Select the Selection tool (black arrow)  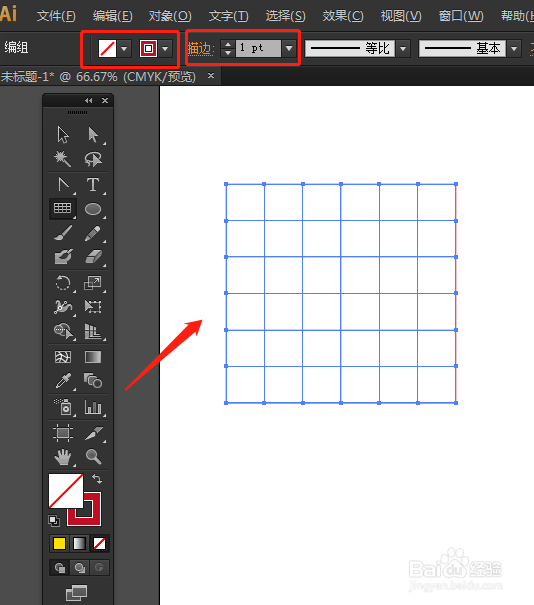click(63, 135)
